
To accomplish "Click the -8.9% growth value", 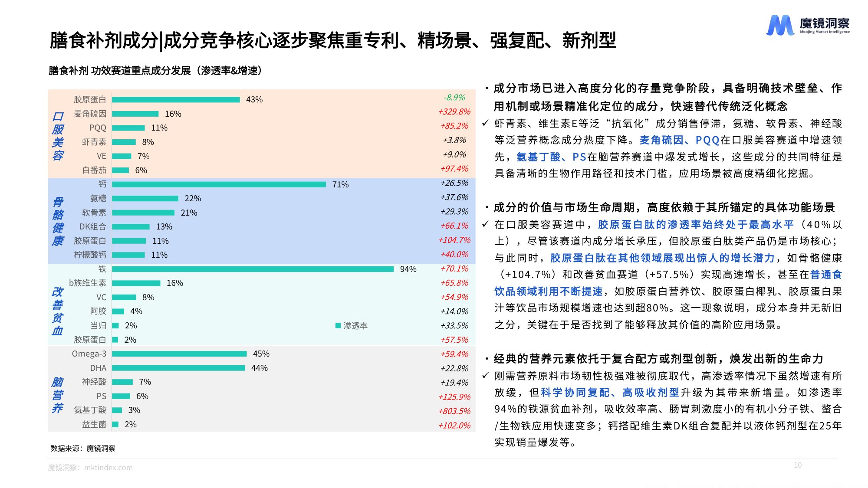I will [x=454, y=97].
